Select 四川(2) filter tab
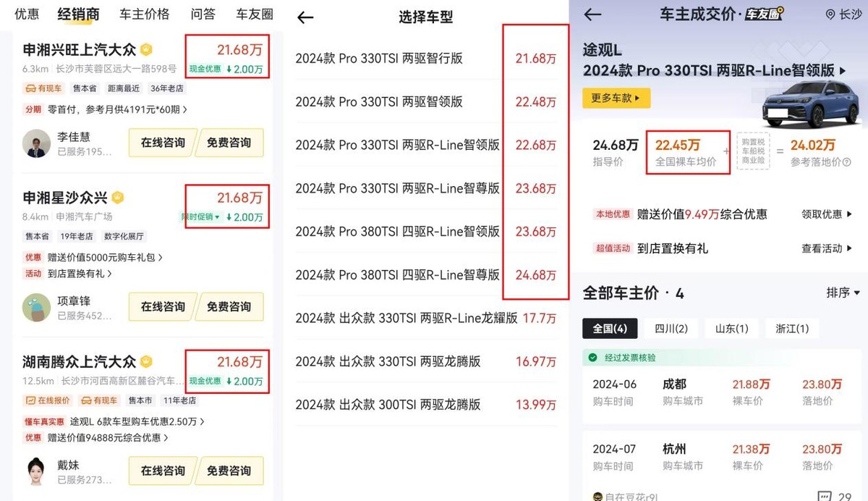This screenshot has width=868, height=501. coord(671,328)
